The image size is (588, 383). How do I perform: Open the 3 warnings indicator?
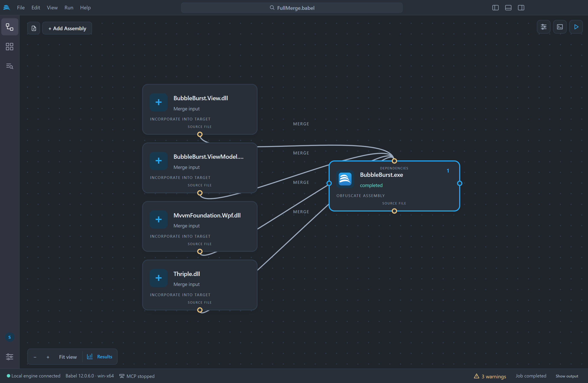[490, 376]
